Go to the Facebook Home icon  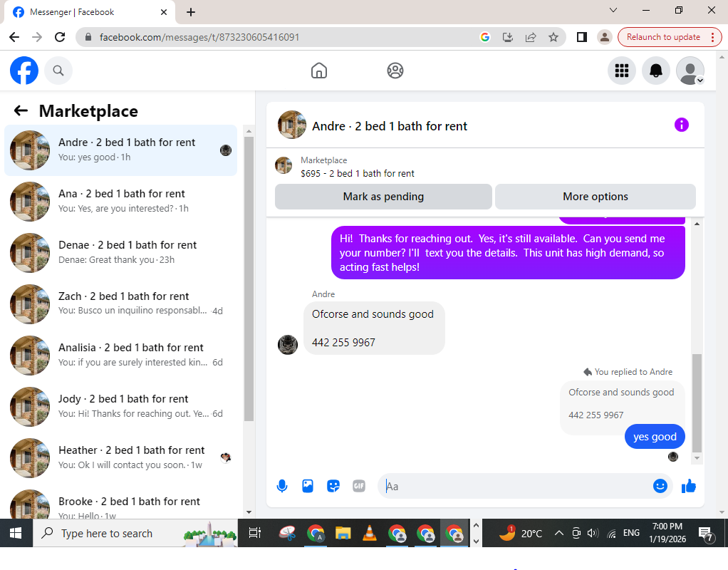click(x=319, y=71)
